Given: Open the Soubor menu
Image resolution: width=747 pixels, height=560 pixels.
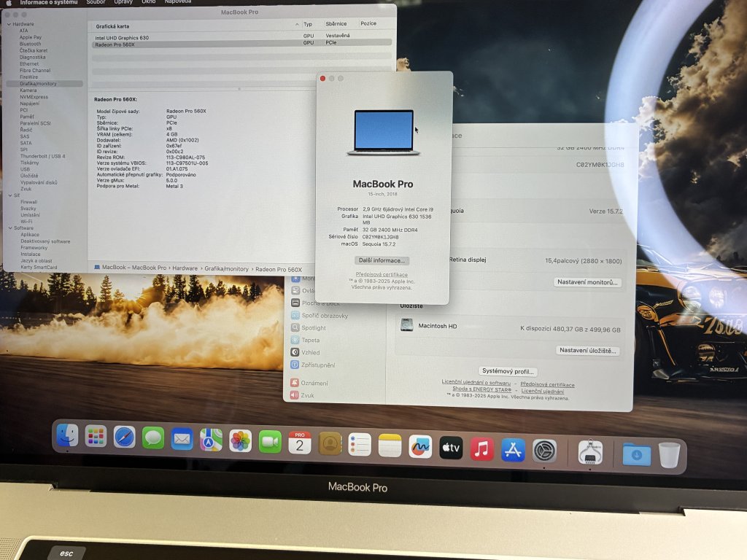Looking at the screenshot, I should (x=96, y=2).
